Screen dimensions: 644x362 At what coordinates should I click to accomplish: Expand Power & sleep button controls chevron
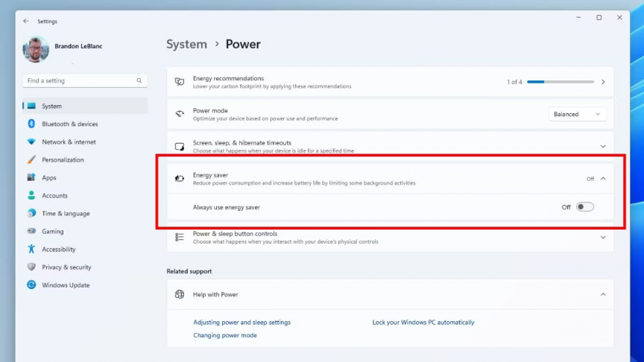coord(603,237)
